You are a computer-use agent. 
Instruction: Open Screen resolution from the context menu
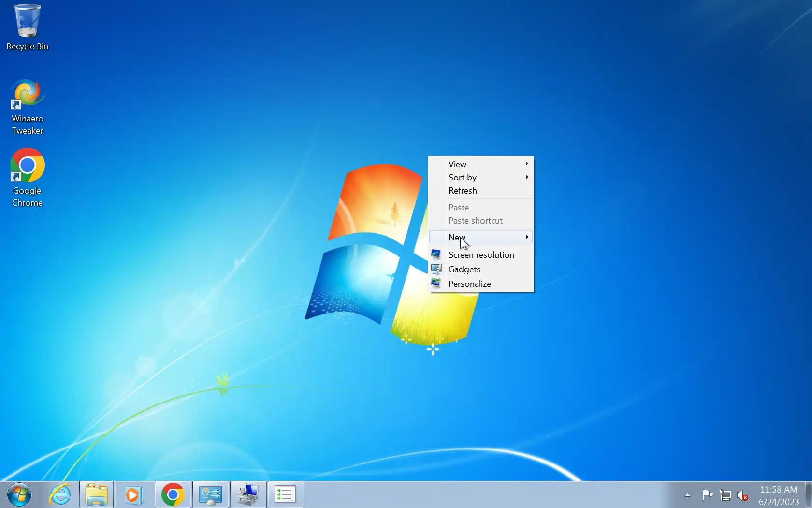coord(481,255)
